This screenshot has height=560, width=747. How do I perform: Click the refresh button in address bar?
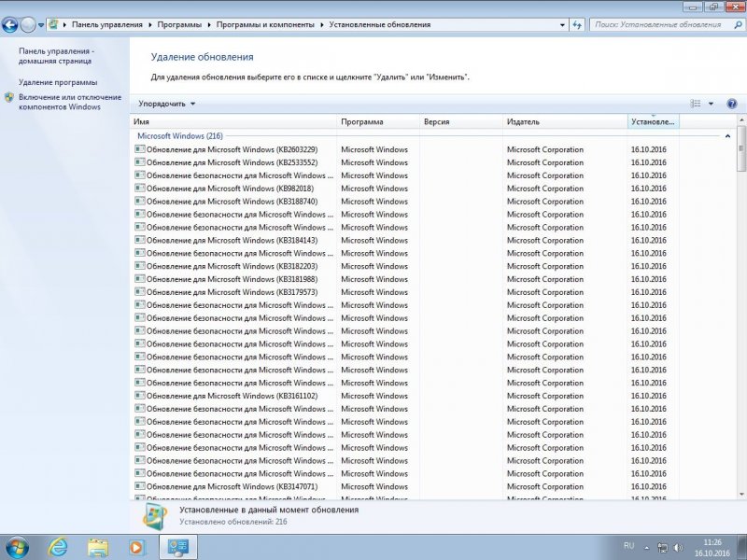pos(577,25)
